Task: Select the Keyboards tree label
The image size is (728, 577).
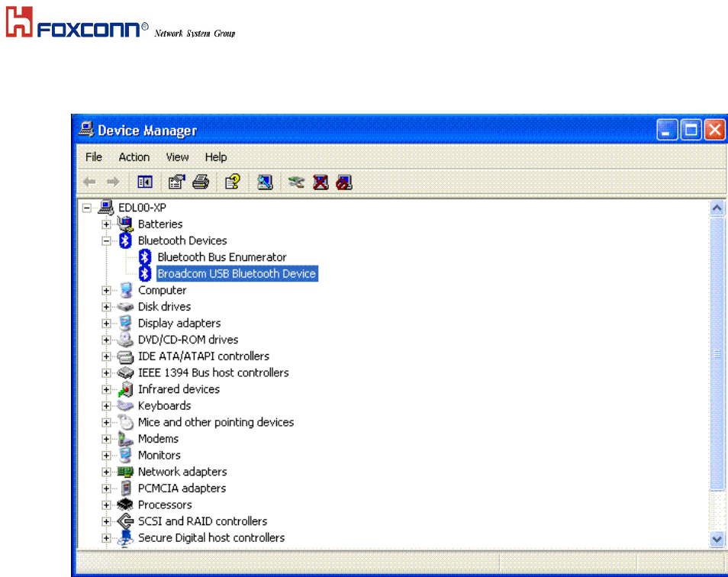Action: click(x=164, y=406)
